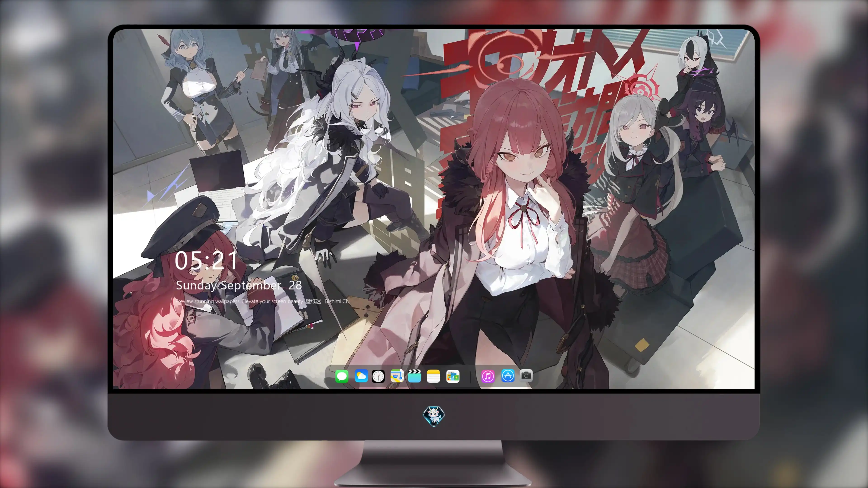Launch the Camera app from the dock
Image resolution: width=868 pixels, height=488 pixels.
[526, 375]
